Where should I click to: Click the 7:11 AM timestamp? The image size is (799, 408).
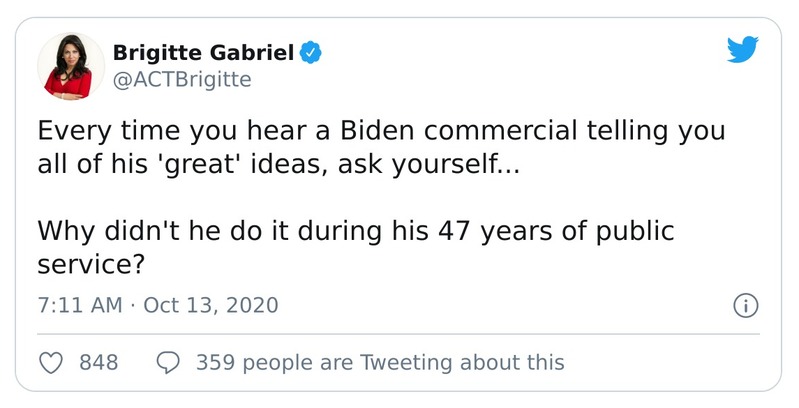[80, 305]
